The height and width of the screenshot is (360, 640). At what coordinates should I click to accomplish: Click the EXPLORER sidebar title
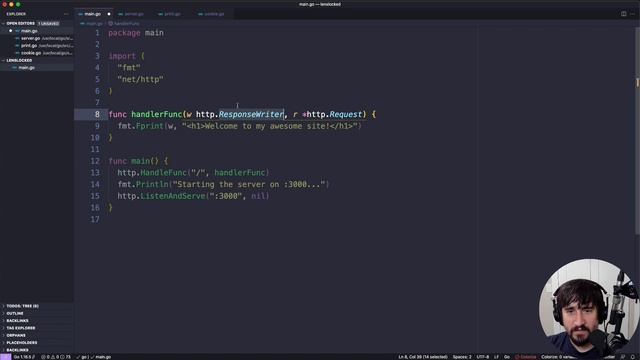point(16,14)
